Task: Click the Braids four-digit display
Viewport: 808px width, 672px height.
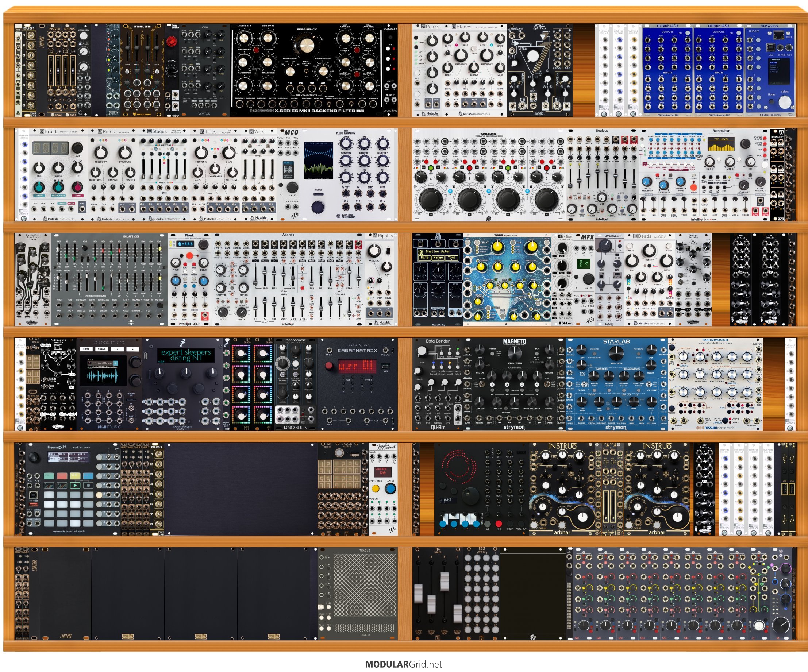Action: pos(50,148)
